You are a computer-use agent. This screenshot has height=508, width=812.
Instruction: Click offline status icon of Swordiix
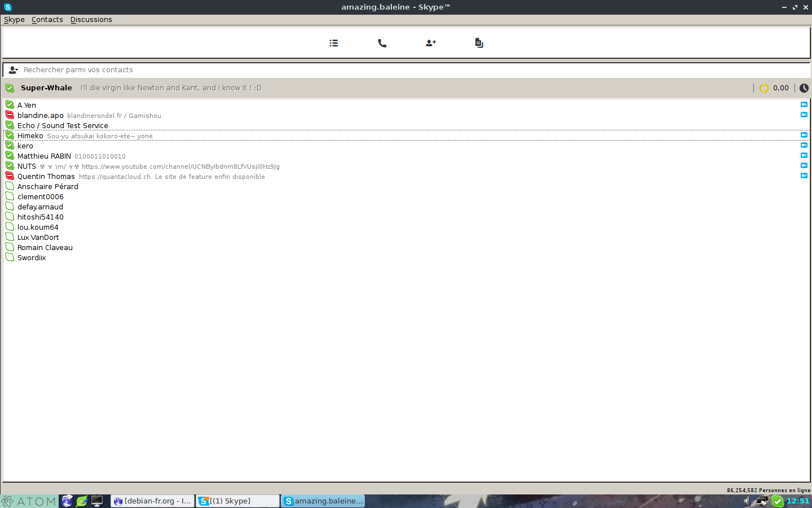(x=10, y=257)
